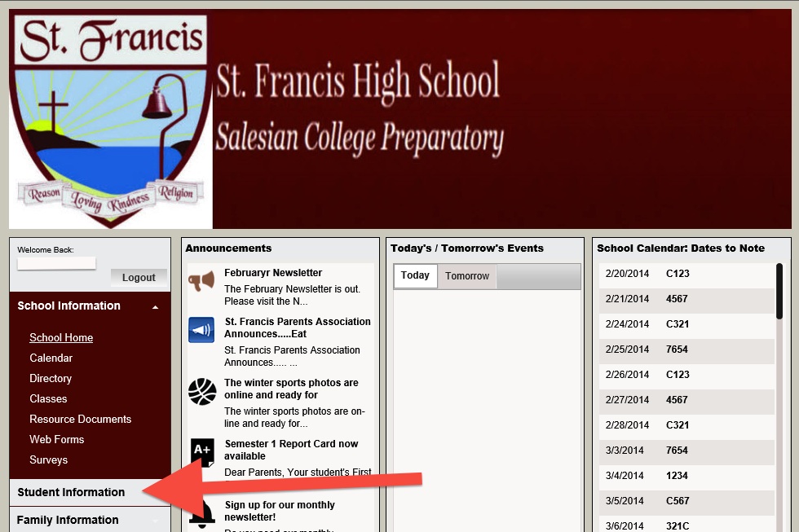
Task: Open Semester 1 Report Card now available
Action: (292, 450)
